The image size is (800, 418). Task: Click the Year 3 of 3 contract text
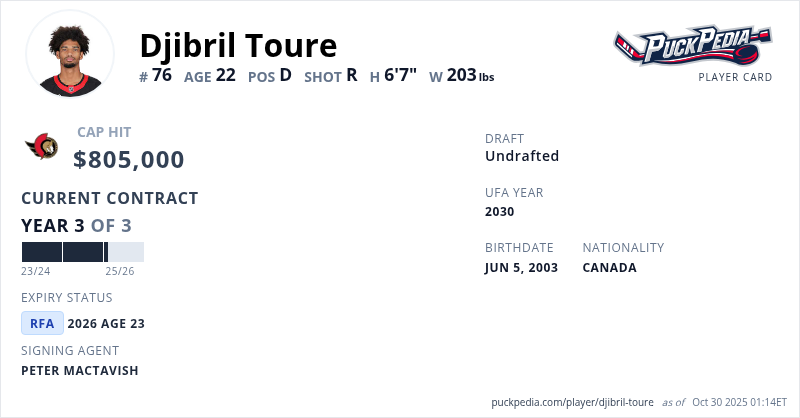tap(76, 226)
